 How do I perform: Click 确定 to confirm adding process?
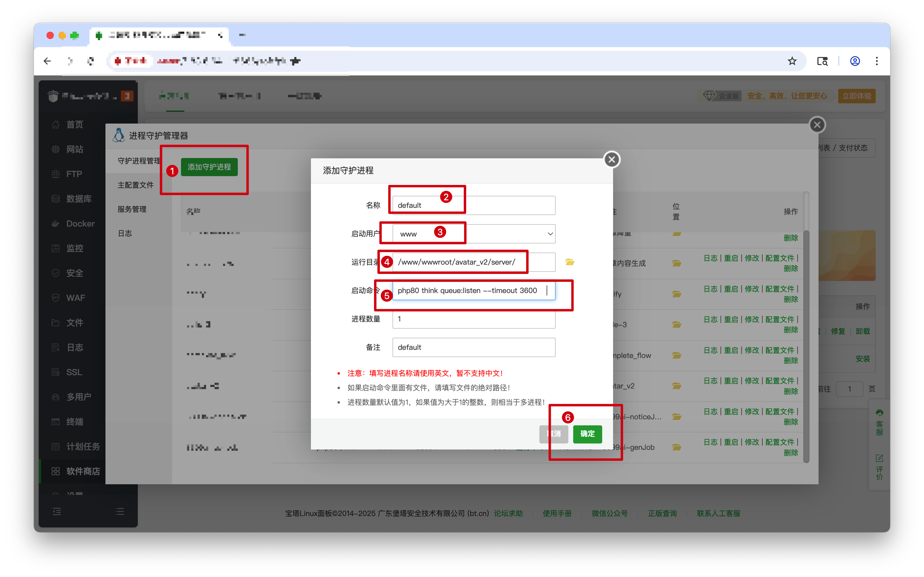tap(587, 434)
